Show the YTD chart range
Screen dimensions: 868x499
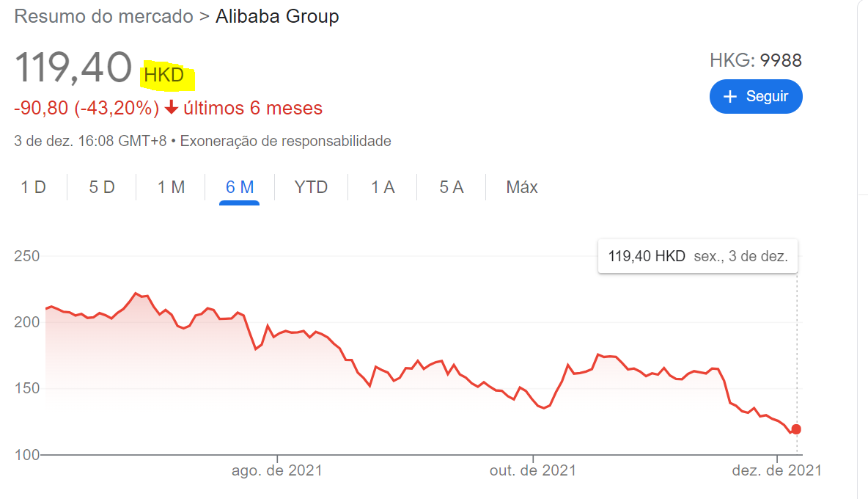(311, 187)
